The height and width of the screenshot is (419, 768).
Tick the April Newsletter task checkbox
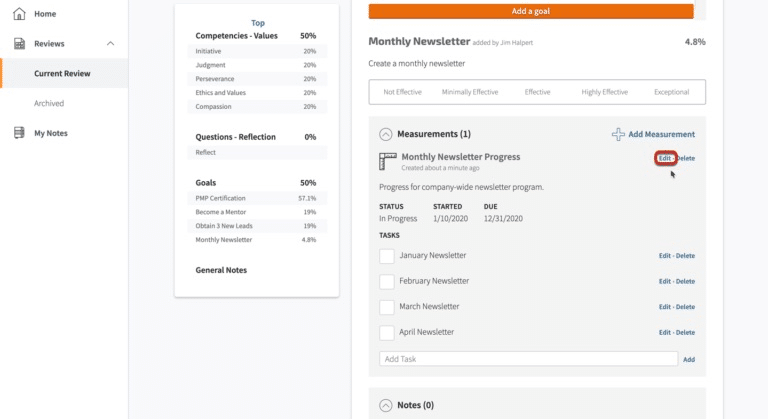pyautogui.click(x=387, y=332)
